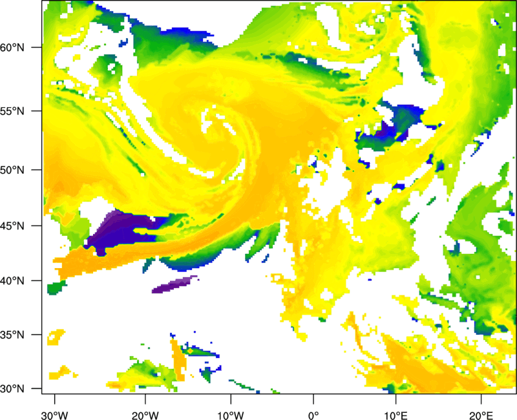
Task: Click the 10°E longitude label
Action: [x=396, y=415]
